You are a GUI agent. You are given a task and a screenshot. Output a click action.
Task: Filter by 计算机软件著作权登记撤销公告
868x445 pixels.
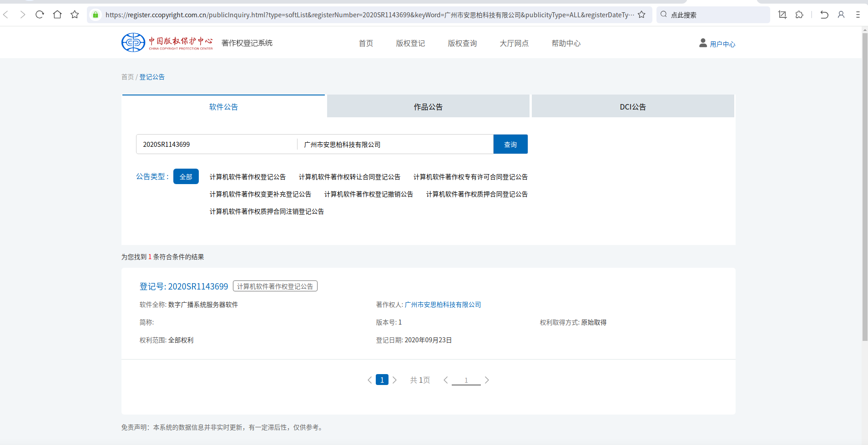[x=368, y=194]
